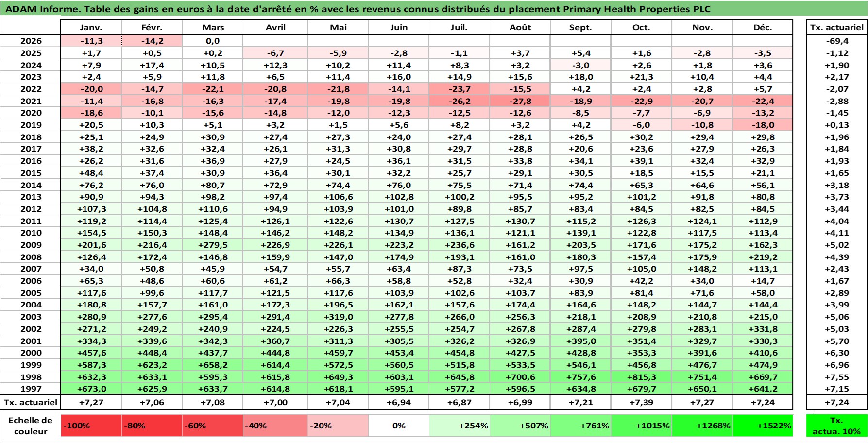The image size is (868, 443).
Task: Click the +507% green scale swatch
Action: click(520, 426)
